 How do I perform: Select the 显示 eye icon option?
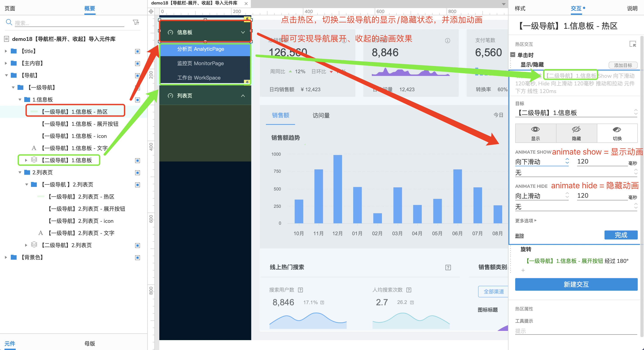coord(535,133)
